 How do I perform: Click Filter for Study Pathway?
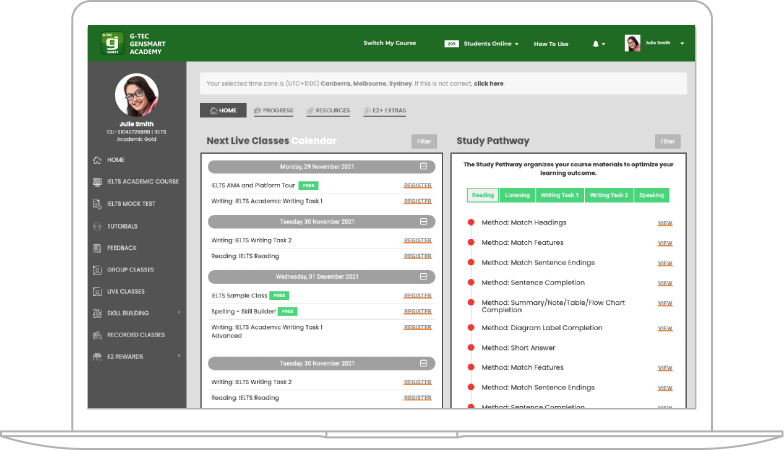[668, 142]
